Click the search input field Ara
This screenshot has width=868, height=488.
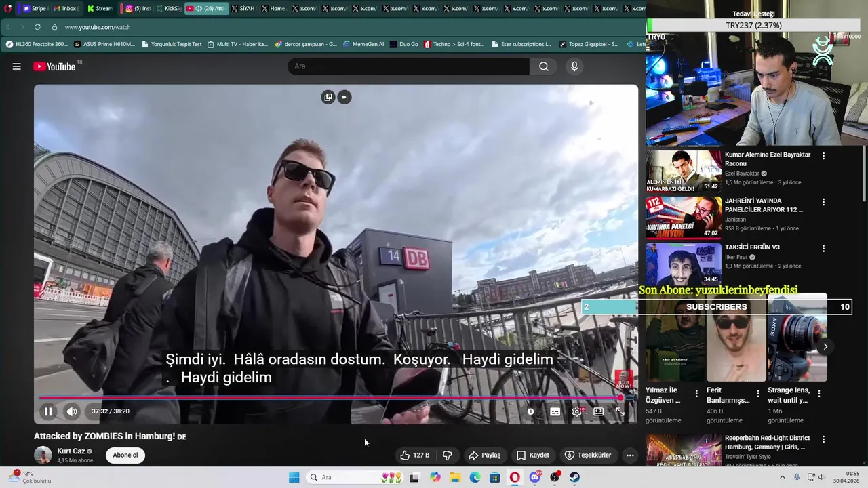[x=408, y=66]
